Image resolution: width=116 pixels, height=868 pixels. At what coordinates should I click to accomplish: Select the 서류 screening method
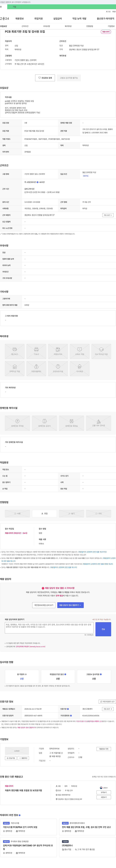pyautogui.click(x=17, y=514)
